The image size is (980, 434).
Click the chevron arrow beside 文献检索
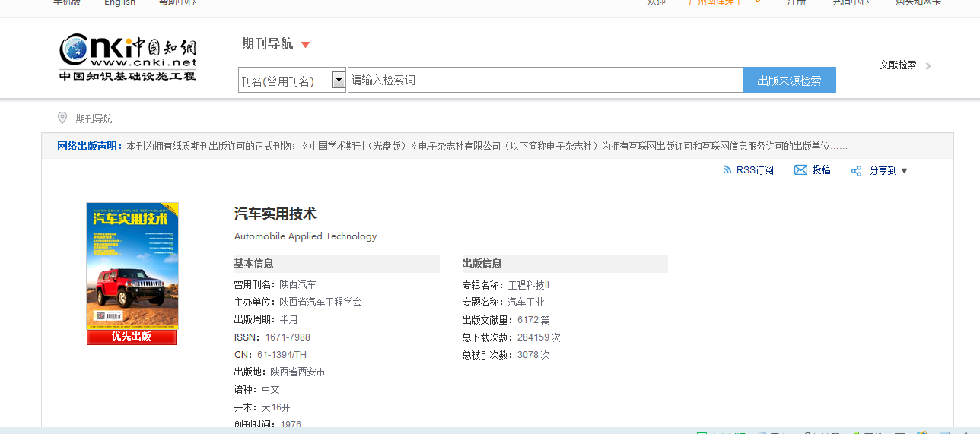(x=928, y=66)
